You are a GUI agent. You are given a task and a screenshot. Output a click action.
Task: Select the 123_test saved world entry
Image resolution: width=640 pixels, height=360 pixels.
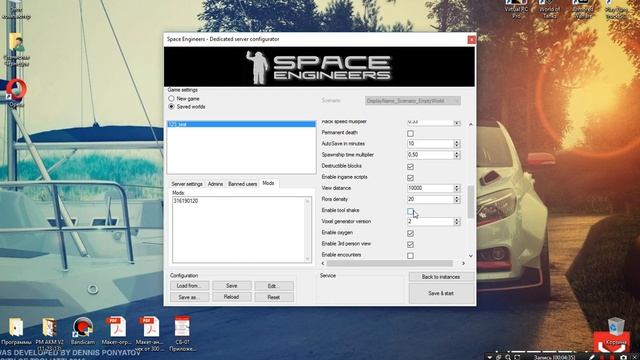tap(241, 124)
